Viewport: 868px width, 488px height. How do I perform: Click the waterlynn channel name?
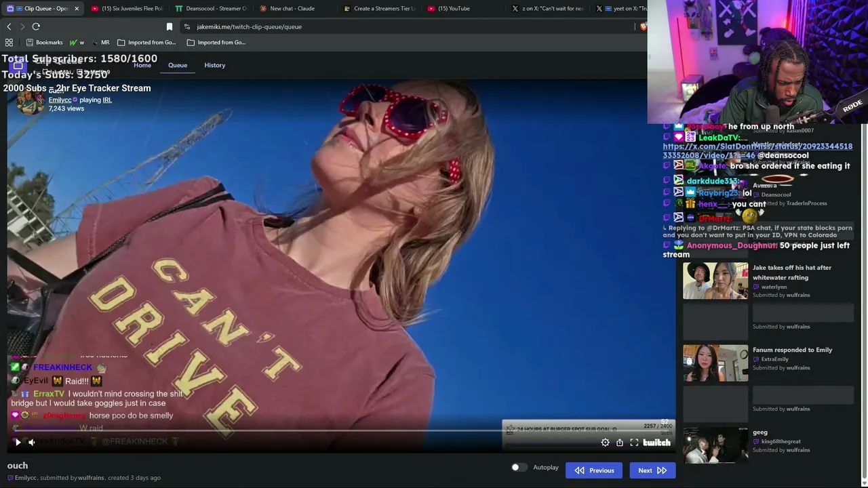(774, 287)
